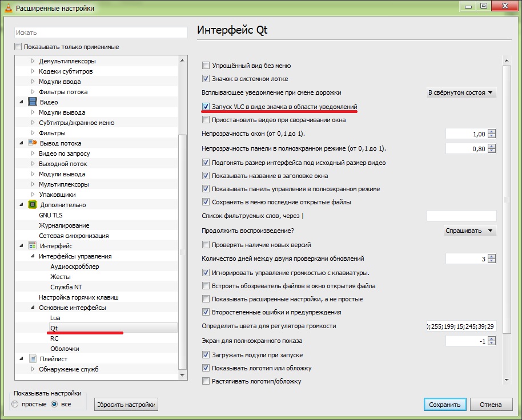
Task: Click the Дополнительно chip icon
Action: [x=33, y=204]
